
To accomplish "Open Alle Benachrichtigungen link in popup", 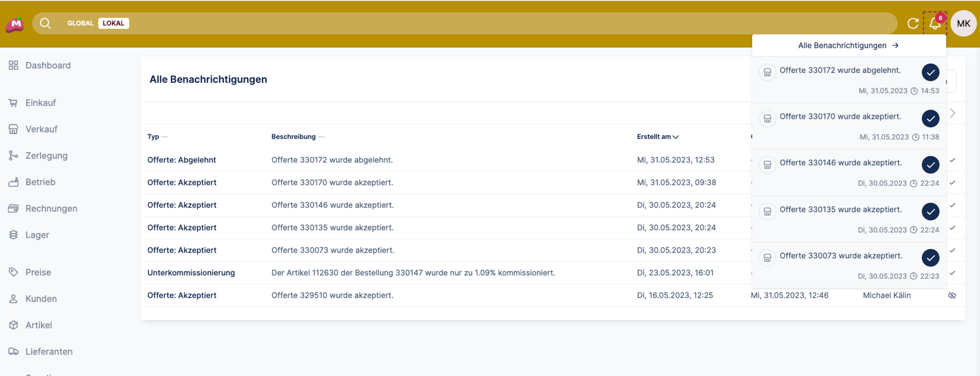I will coord(848,46).
